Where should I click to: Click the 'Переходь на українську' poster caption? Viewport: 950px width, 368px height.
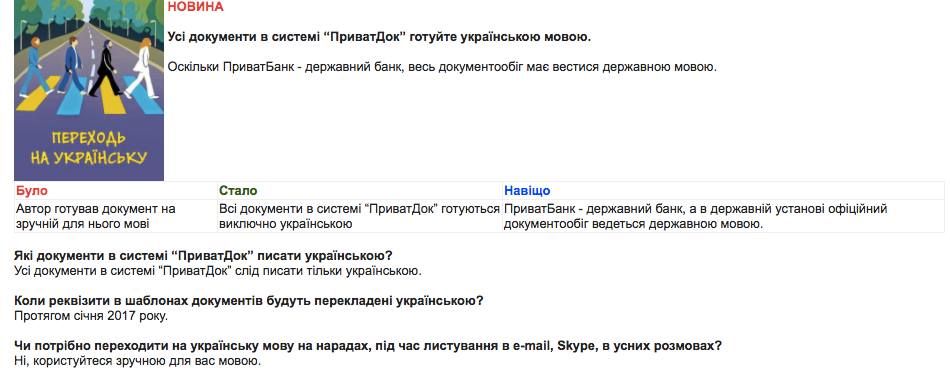[88, 147]
